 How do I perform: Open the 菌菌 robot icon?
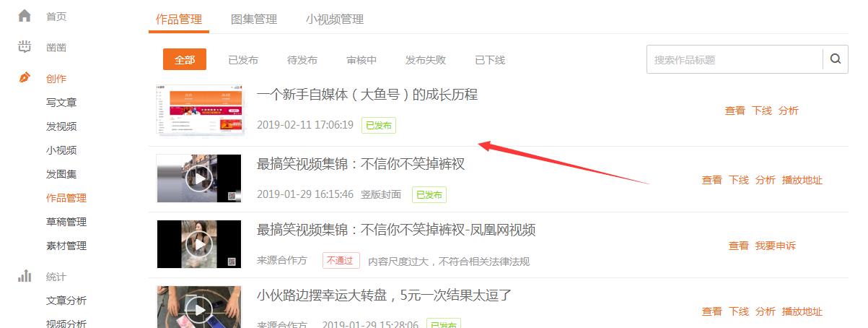click(25, 47)
